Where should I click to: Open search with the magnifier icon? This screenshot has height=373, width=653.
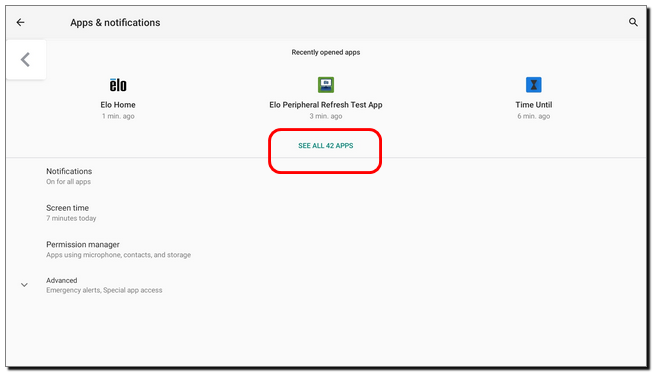pyautogui.click(x=633, y=22)
